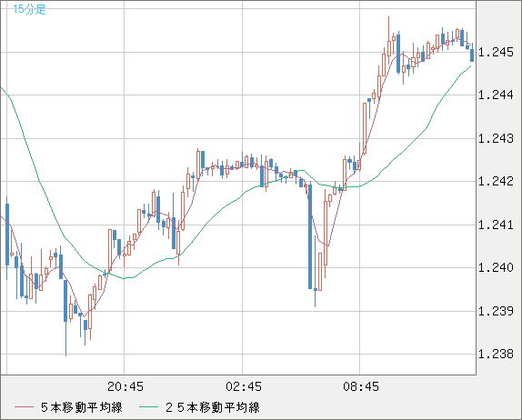Screen dimensions: 522x420
Task: Click the 02:45 time axis label
Action: (244, 386)
